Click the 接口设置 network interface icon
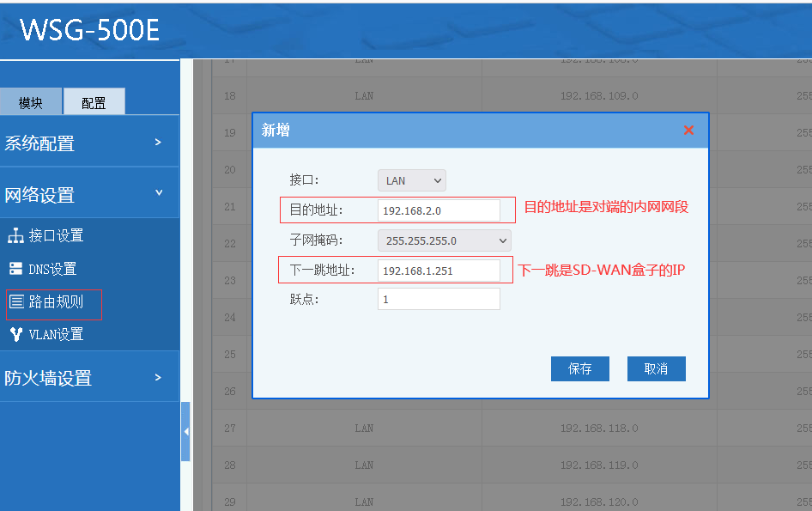Image resolution: width=812 pixels, height=511 pixels. click(15, 236)
